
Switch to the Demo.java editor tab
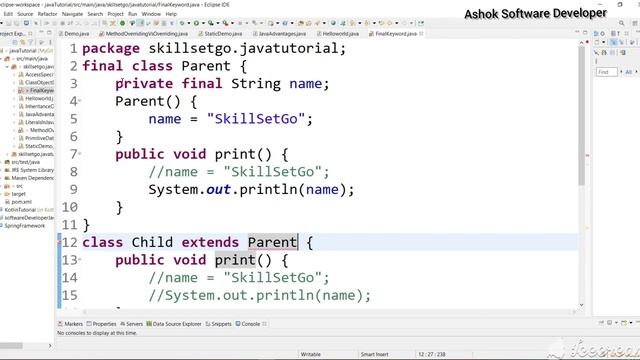coord(74,34)
